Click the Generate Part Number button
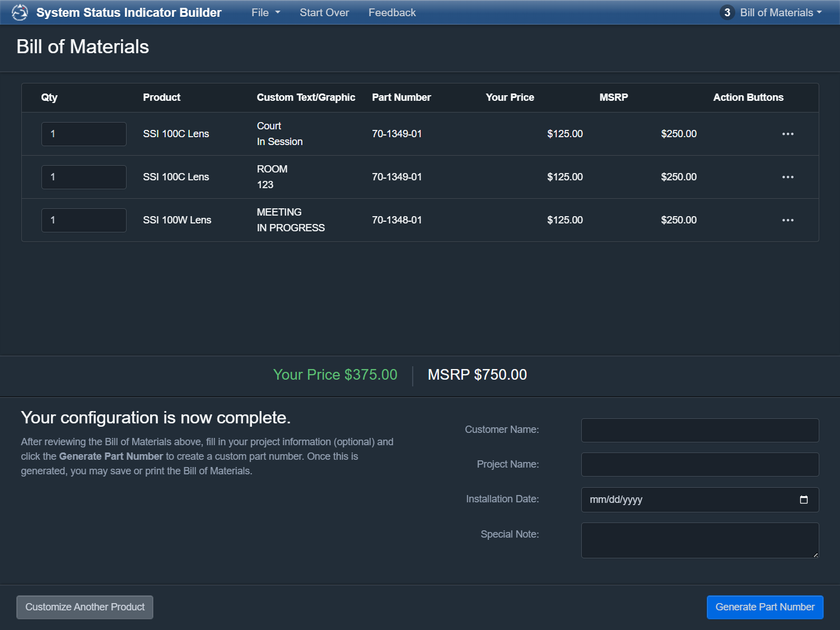 [x=765, y=607]
